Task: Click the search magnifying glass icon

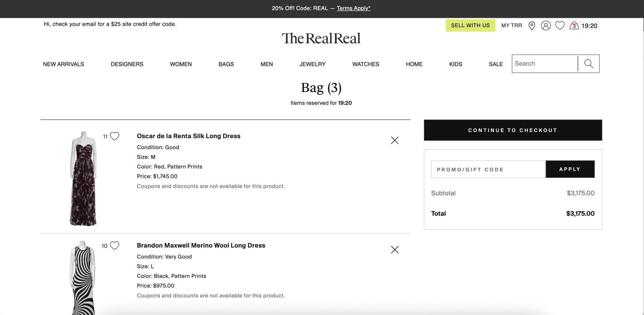Action: [589, 64]
